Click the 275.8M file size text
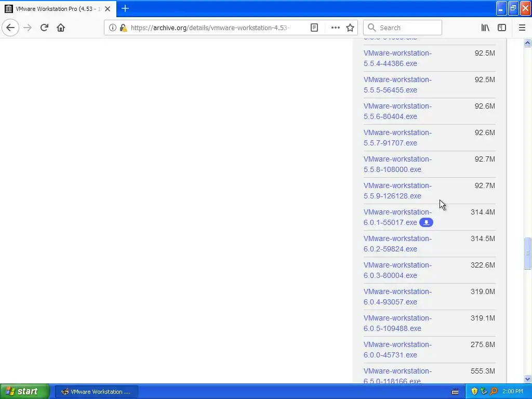This screenshot has width=532, height=399. pos(483,344)
